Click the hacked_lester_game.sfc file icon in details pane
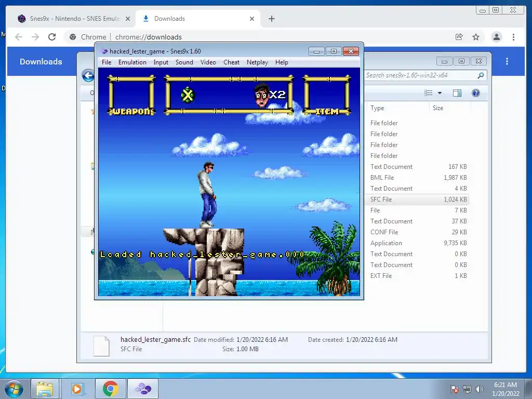This screenshot has width=532, height=399. pyautogui.click(x=101, y=345)
